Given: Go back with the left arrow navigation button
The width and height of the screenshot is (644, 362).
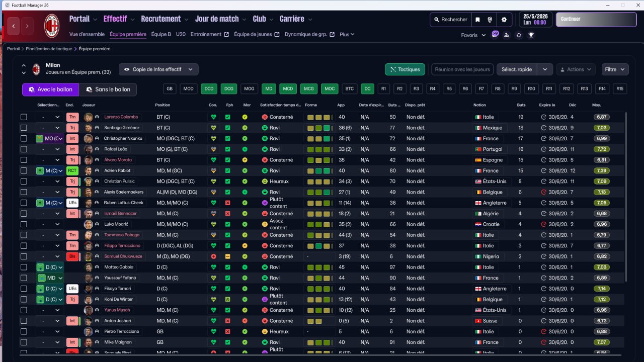Looking at the screenshot, I should (14, 26).
